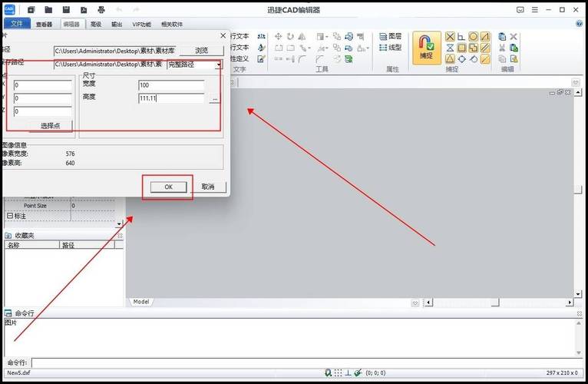Viewport: 588px width, 384px height.
Task: Open the 图层 layers tool
Action: click(390, 36)
